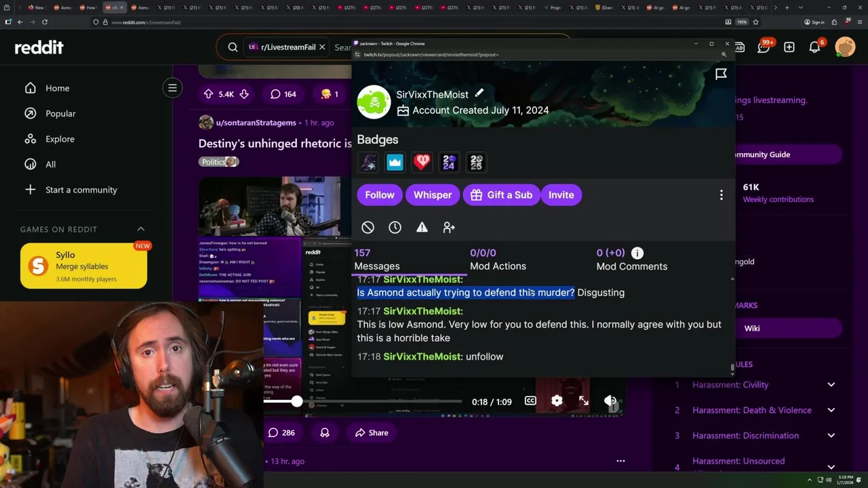Click the award icon beside 286 comments
868x488 pixels.
coord(325,432)
